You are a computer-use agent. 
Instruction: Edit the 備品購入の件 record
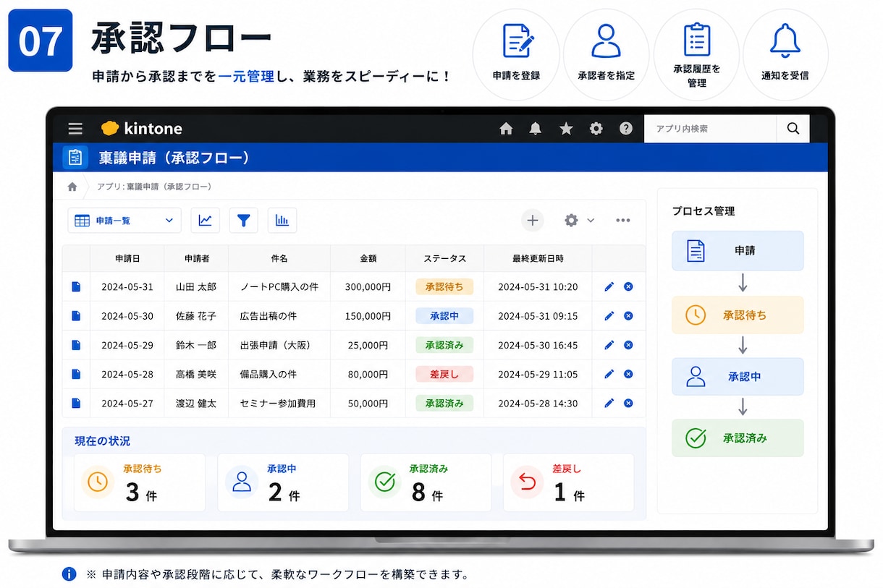609,374
